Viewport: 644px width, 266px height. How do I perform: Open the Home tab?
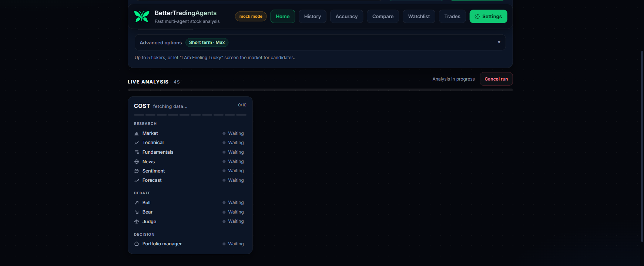point(283,16)
